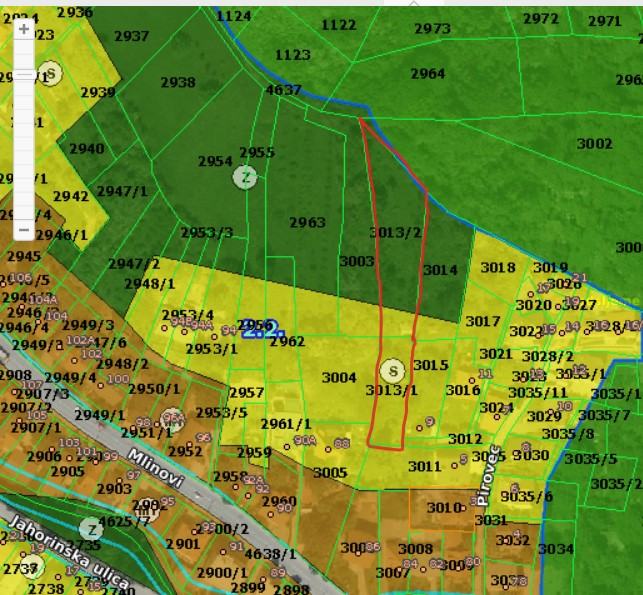Click parcel 3002 in the green area
The height and width of the screenshot is (595, 643).
coord(595,144)
